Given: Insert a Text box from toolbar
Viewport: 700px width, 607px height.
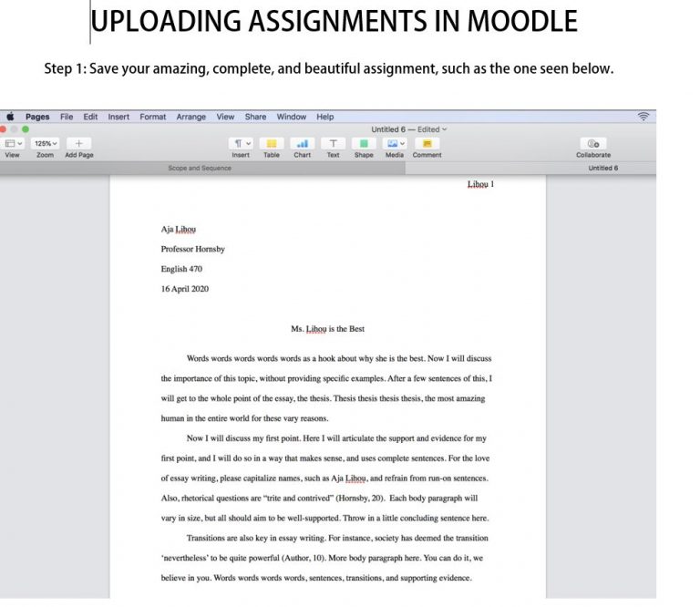Looking at the screenshot, I should tap(333, 143).
